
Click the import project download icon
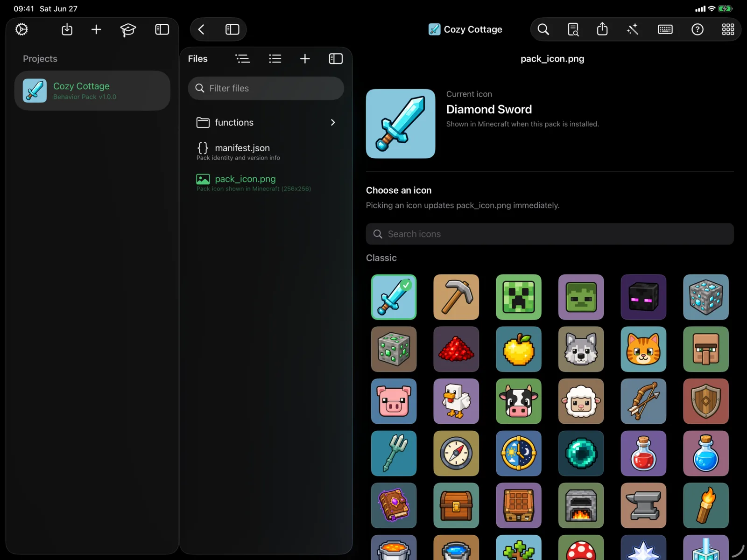(x=67, y=29)
